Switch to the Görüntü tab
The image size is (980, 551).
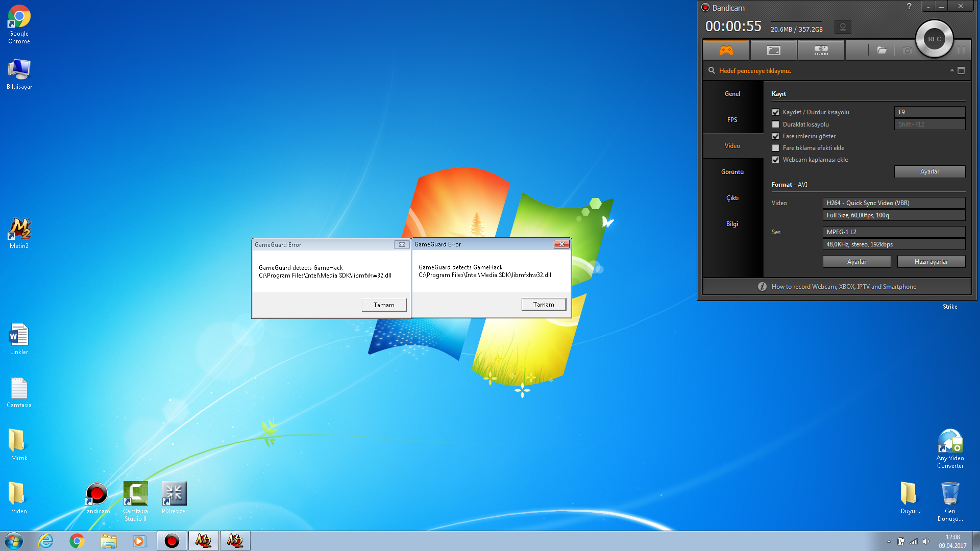point(732,172)
